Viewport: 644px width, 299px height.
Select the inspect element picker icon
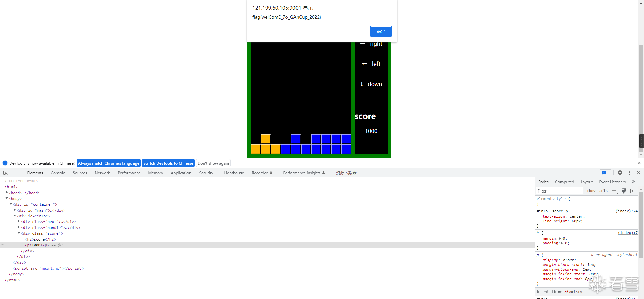click(x=6, y=173)
